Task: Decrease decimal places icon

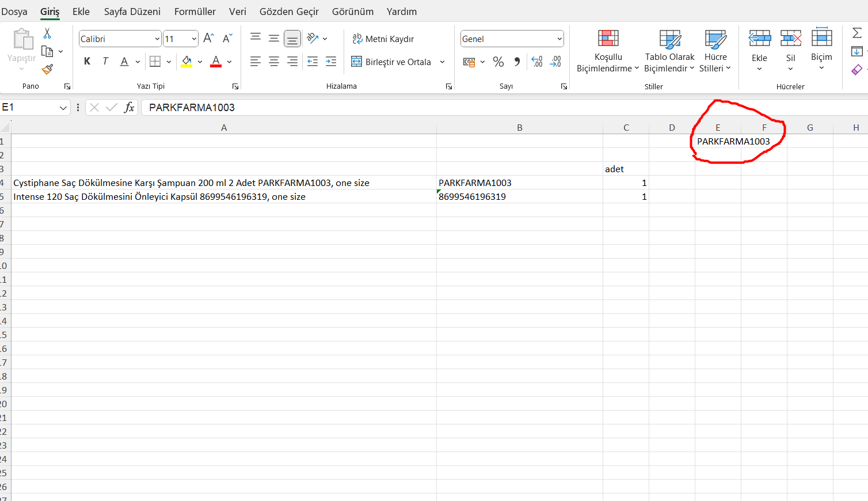Action: point(555,62)
